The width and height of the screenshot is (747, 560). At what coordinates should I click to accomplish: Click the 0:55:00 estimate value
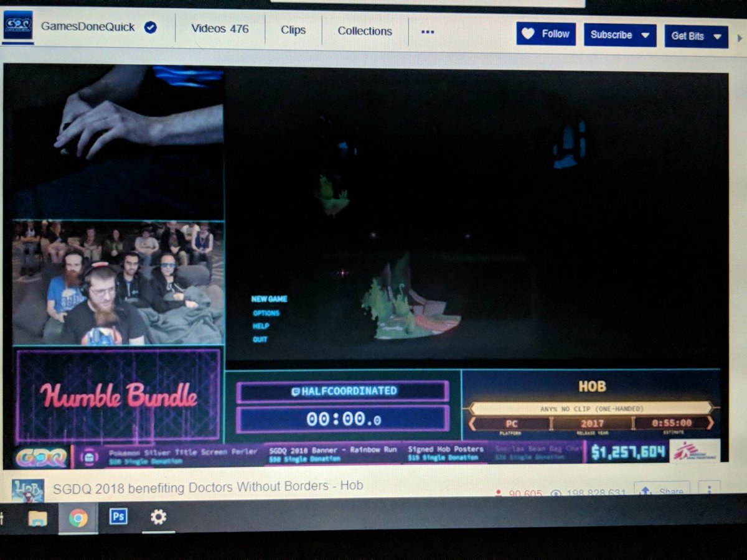coord(672,423)
